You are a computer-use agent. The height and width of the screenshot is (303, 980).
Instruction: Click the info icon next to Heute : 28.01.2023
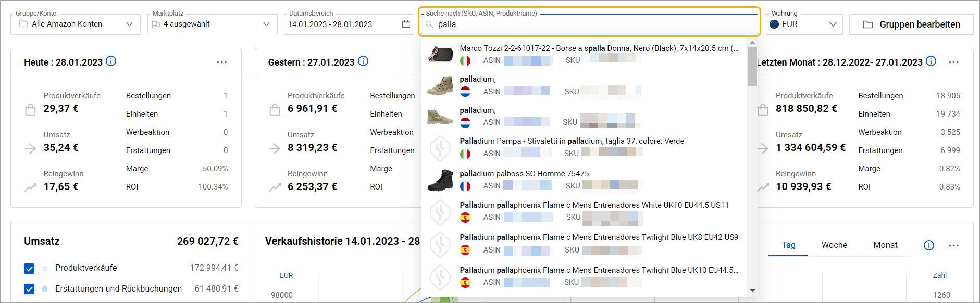(x=111, y=61)
